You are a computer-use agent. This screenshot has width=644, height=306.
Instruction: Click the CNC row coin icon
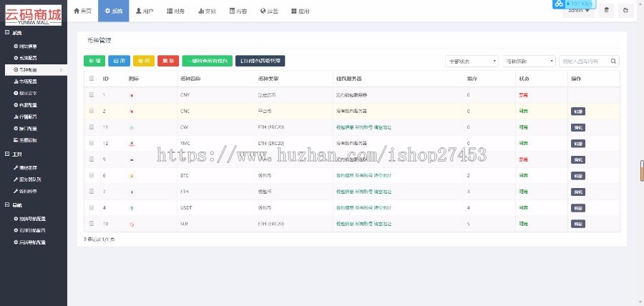(132, 111)
